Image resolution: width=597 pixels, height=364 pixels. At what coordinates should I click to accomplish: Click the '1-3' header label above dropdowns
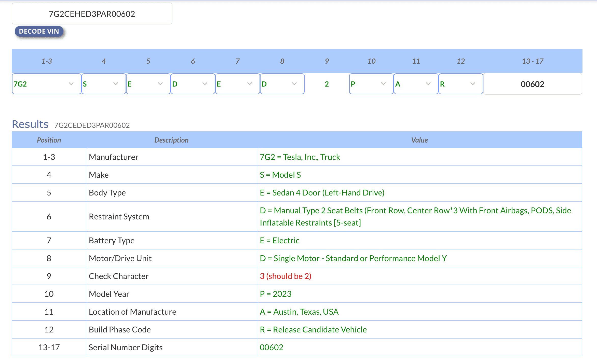[x=47, y=61]
